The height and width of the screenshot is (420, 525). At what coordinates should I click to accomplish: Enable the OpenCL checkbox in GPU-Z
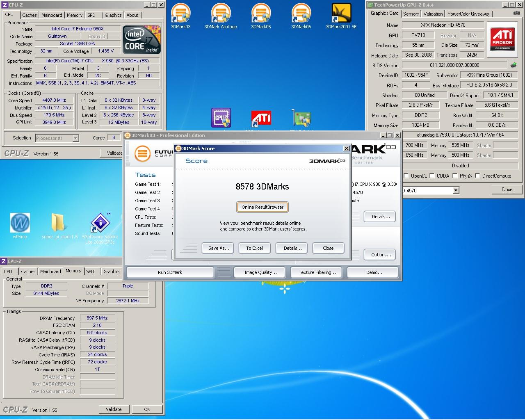click(x=406, y=176)
